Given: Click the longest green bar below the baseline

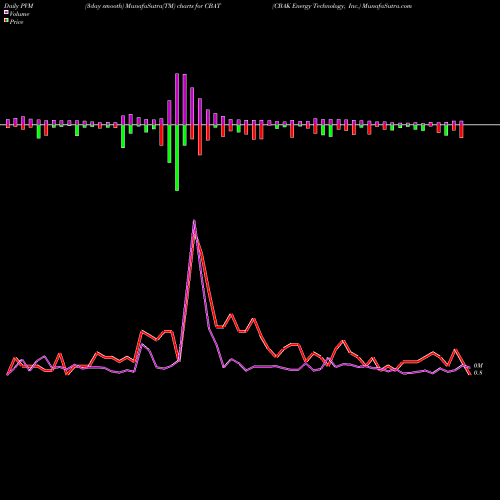Looking at the screenshot, I should (177, 158).
